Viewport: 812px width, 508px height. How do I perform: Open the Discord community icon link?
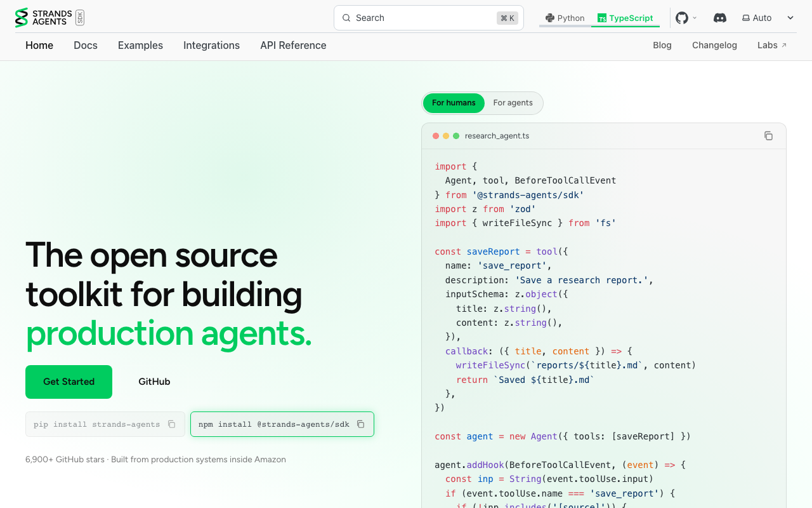720,18
